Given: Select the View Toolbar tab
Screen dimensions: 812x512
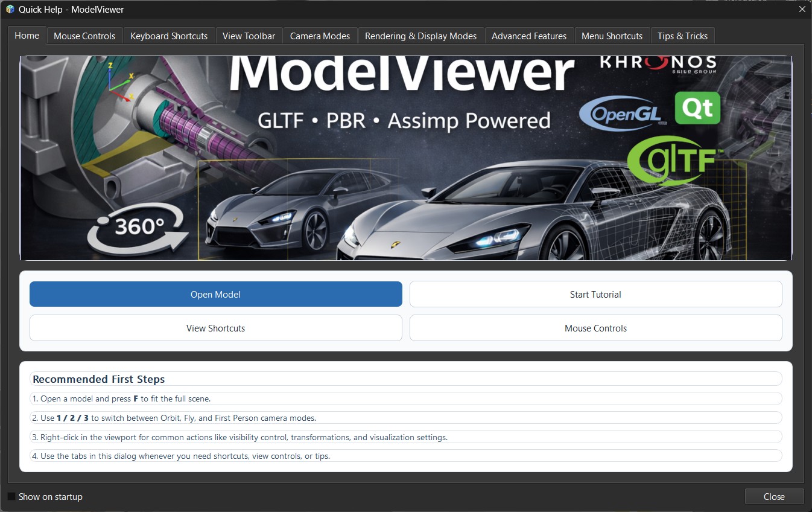Looking at the screenshot, I should (x=249, y=36).
